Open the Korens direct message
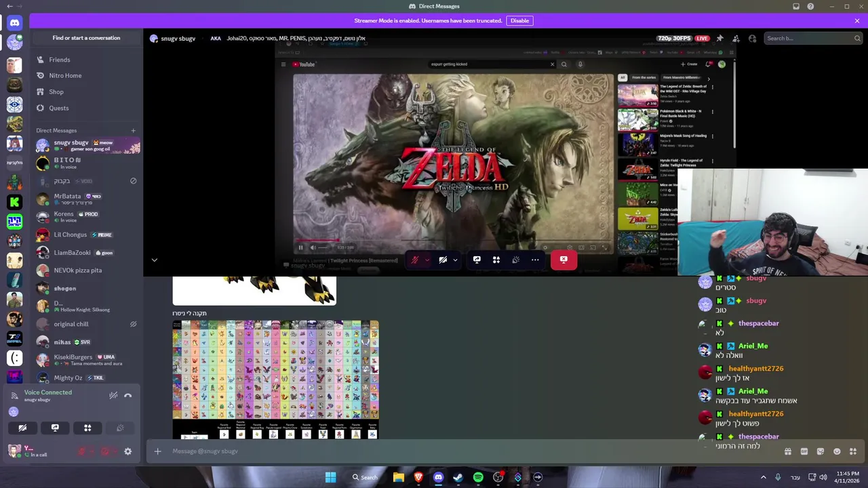The image size is (868, 488). coord(86,217)
